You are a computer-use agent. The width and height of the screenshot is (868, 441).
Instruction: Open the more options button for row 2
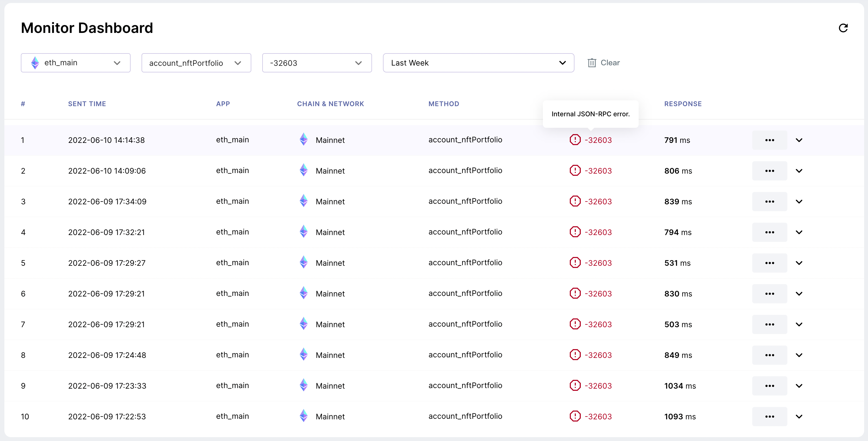pyautogui.click(x=769, y=171)
